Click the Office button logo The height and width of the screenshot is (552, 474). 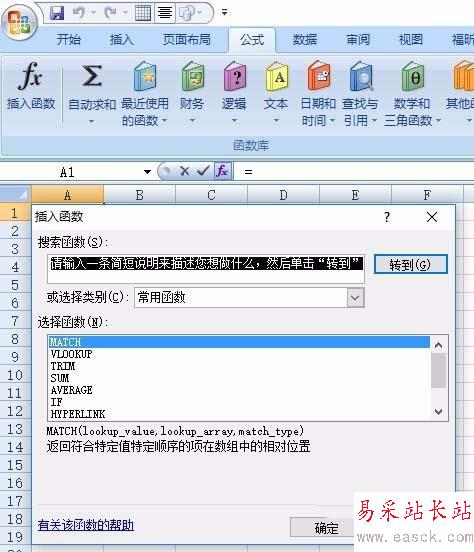click(19, 22)
